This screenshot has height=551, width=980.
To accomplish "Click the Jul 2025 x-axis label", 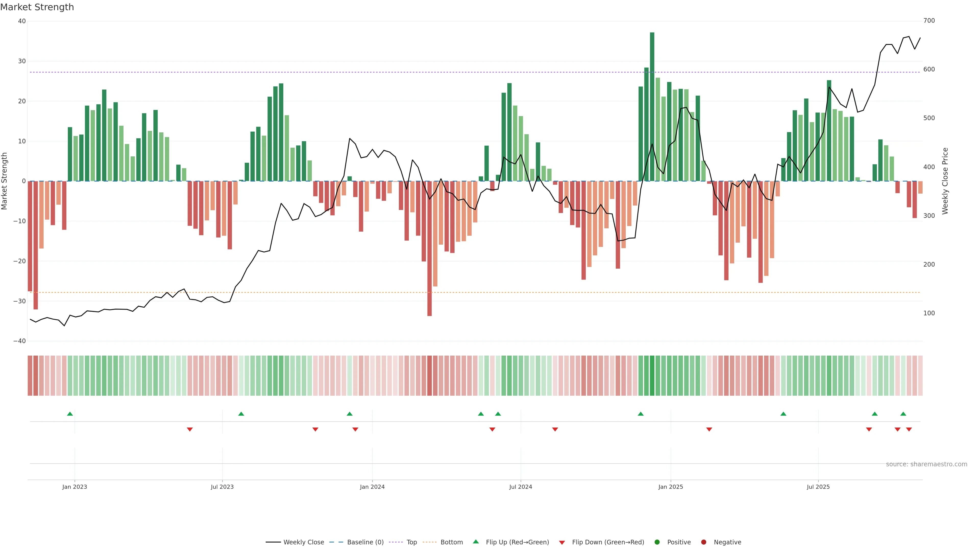I will 818,487.
